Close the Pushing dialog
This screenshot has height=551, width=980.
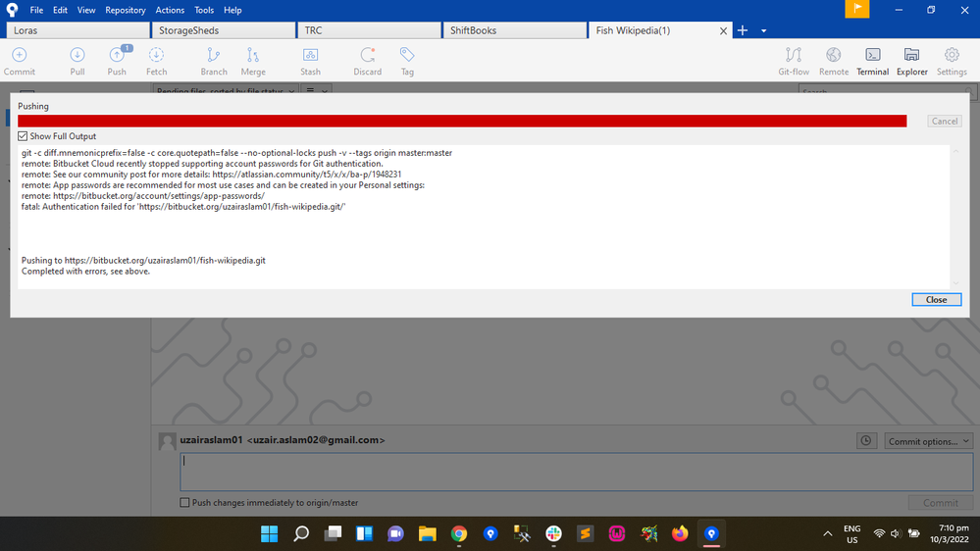pos(936,300)
